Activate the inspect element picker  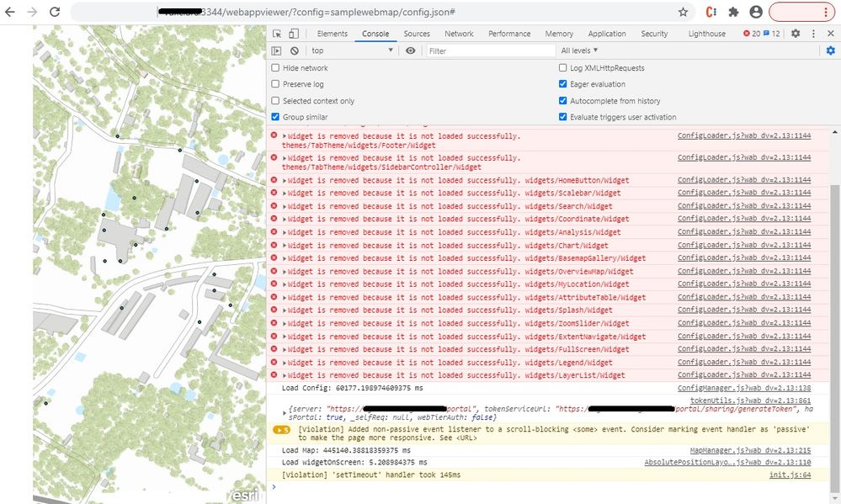[277, 34]
